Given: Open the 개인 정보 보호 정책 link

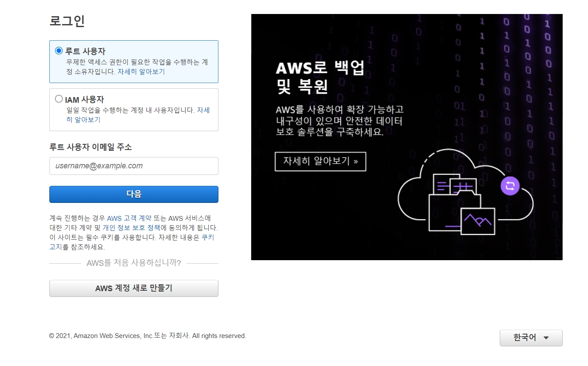Looking at the screenshot, I should pyautogui.click(x=131, y=228).
